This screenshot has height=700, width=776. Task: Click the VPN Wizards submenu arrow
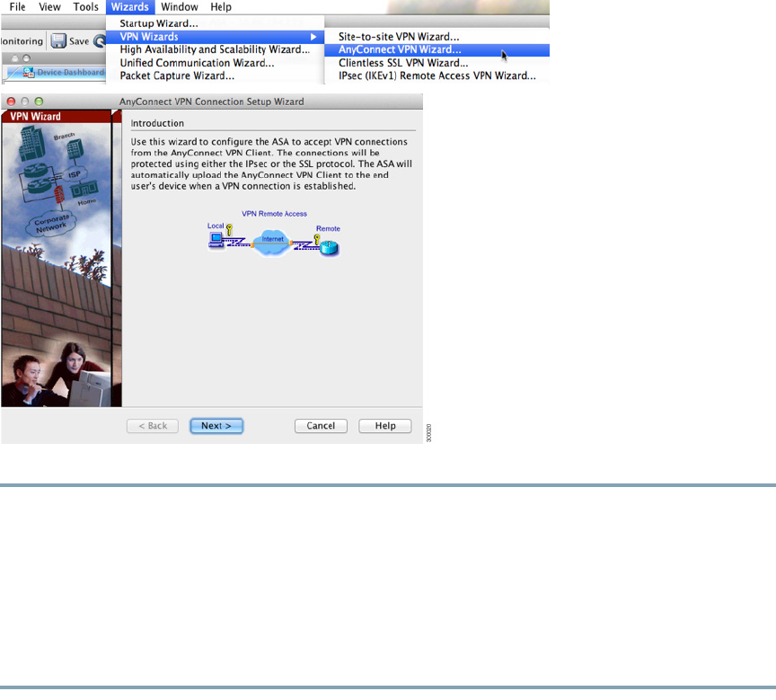(x=313, y=37)
